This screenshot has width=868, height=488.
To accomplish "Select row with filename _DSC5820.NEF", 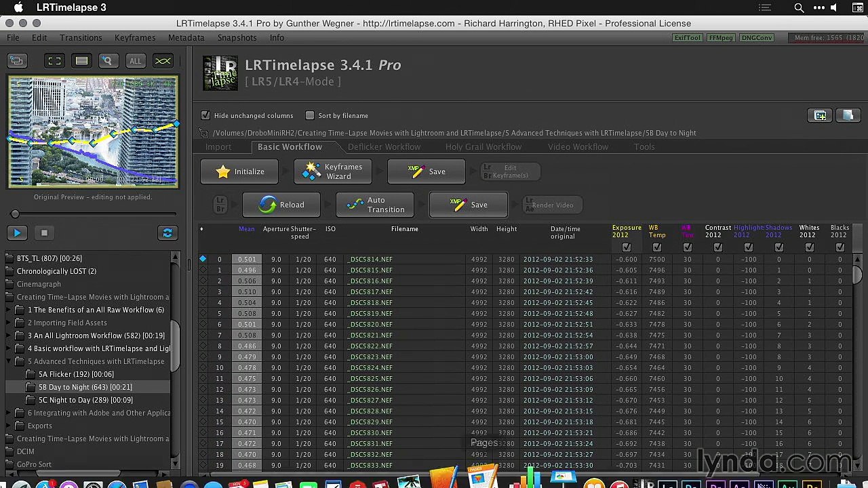I will tap(526, 324).
